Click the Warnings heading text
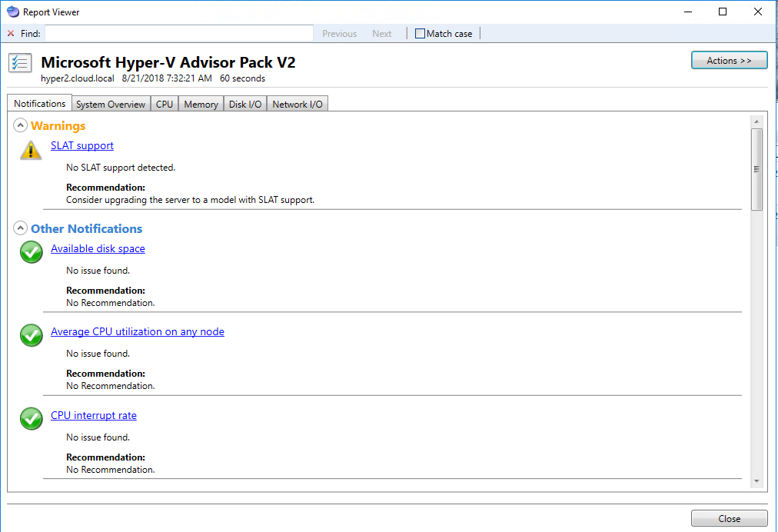 pos(58,125)
